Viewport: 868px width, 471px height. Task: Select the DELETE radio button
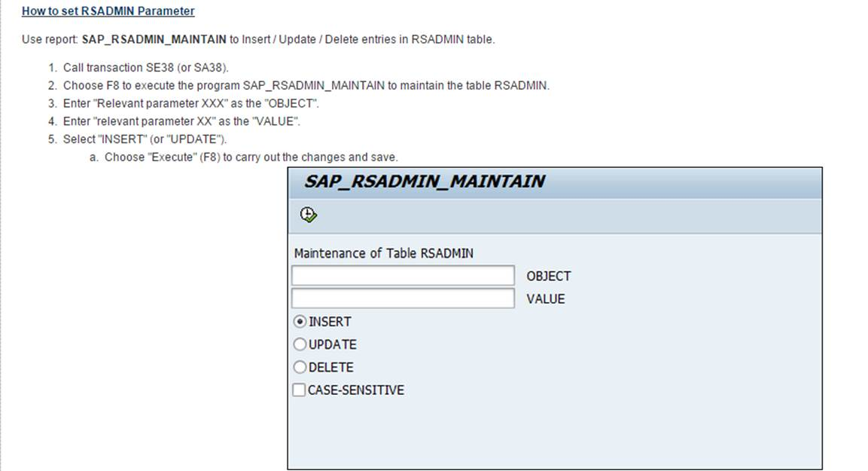coord(300,367)
